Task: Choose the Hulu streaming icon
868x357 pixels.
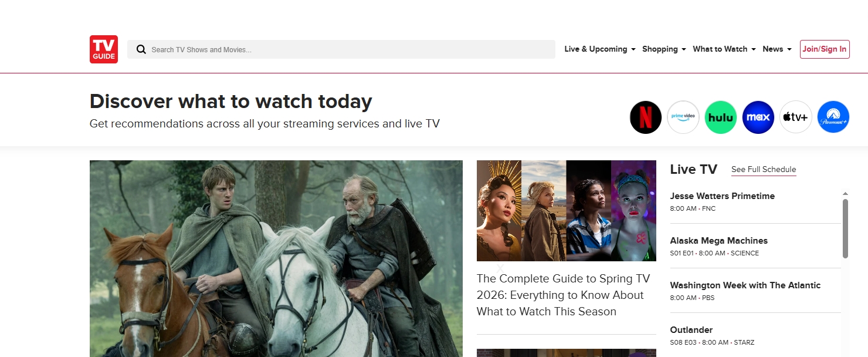Action: pyautogui.click(x=721, y=117)
